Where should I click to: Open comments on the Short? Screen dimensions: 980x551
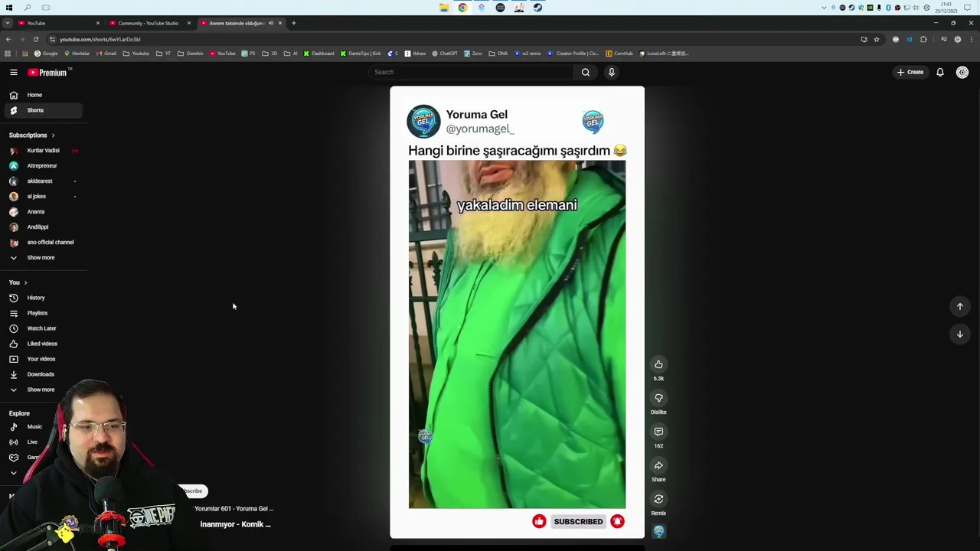pos(658,432)
